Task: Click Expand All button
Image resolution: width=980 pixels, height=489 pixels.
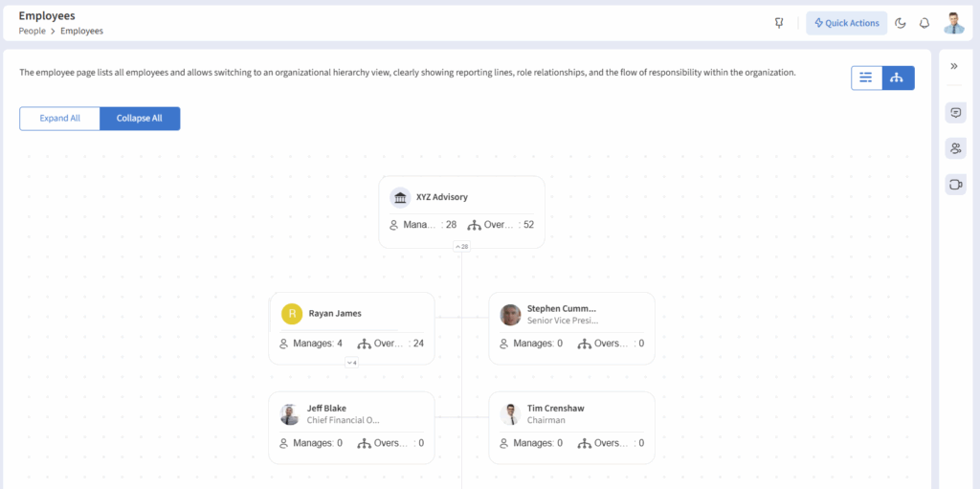Action: point(60,119)
